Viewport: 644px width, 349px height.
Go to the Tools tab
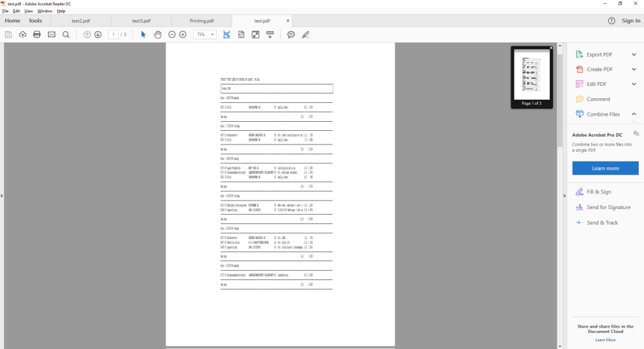tap(35, 21)
